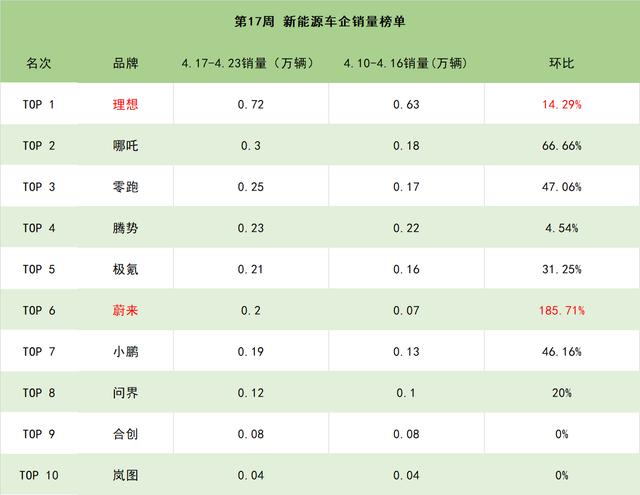Select the TOP 3 rank cell
This screenshot has height=495, width=640.
click(x=38, y=187)
